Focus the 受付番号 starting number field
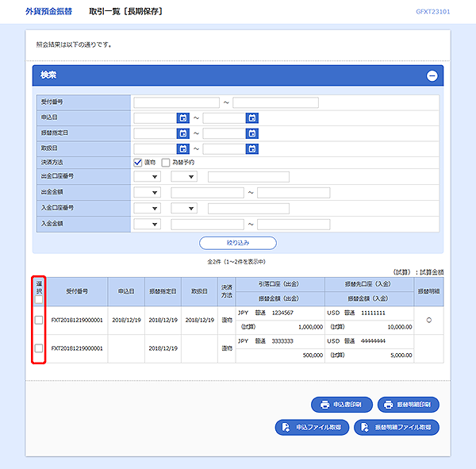The width and height of the screenshot is (476, 469). [176, 102]
